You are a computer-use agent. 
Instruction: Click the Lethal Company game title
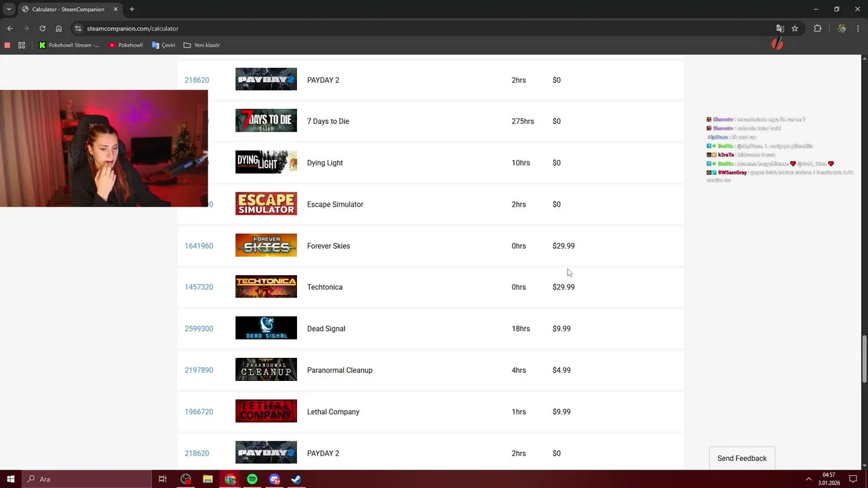pos(333,412)
